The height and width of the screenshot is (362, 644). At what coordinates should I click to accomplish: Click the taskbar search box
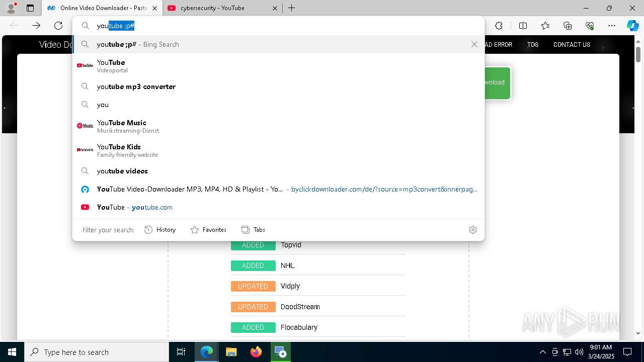click(97, 352)
